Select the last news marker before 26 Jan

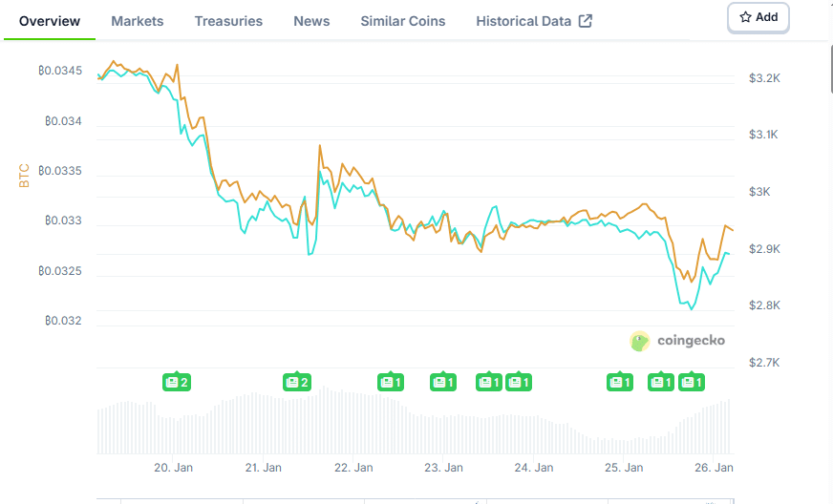[x=691, y=382]
